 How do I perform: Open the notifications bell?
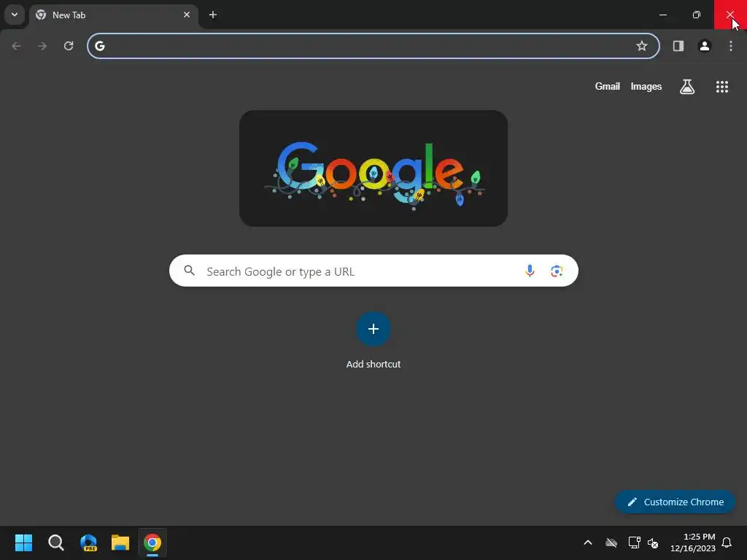pos(727,542)
